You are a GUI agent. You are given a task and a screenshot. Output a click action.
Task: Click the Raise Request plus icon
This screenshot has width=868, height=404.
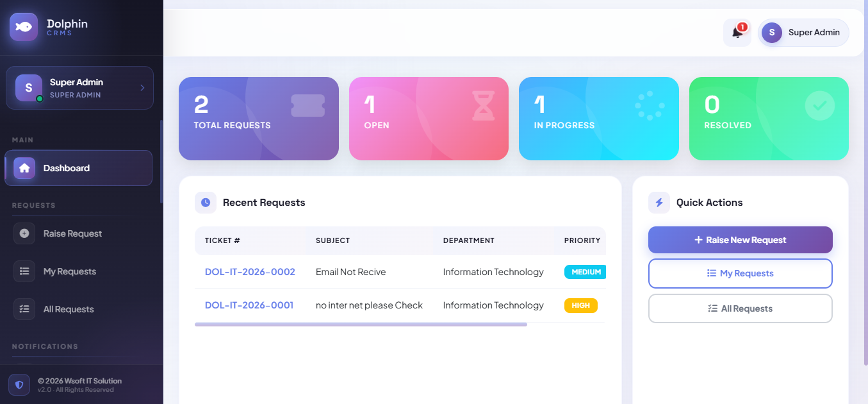coord(24,233)
